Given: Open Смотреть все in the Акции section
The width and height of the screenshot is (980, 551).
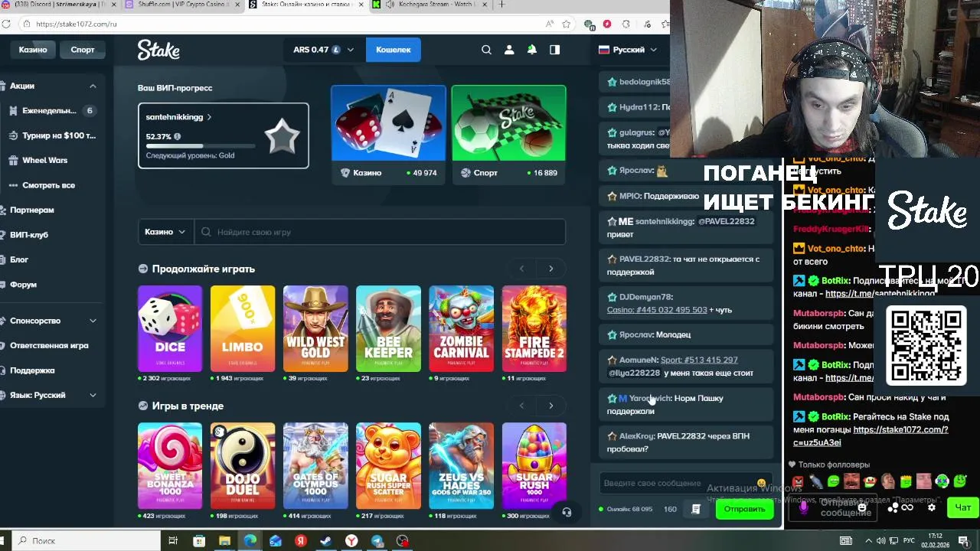Looking at the screenshot, I should [x=48, y=185].
